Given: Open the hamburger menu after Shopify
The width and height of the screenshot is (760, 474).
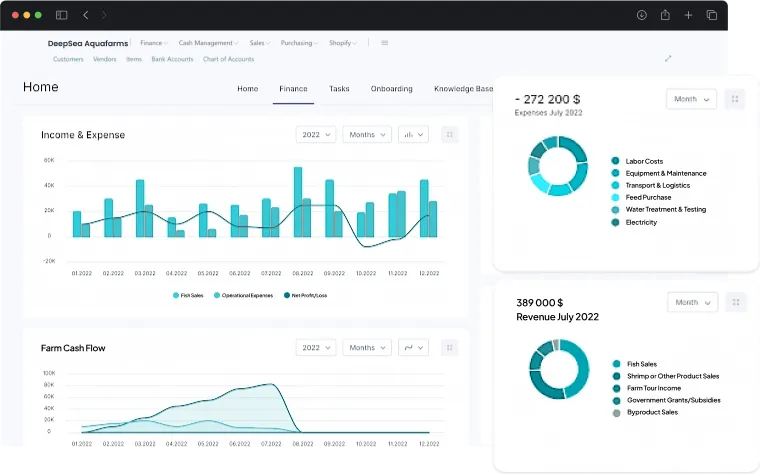Looking at the screenshot, I should pos(384,43).
